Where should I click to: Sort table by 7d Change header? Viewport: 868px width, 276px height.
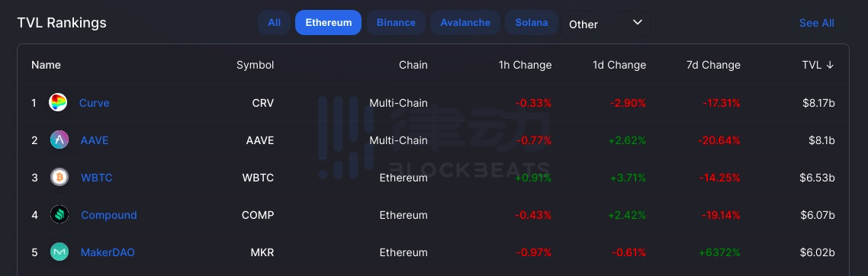(x=713, y=66)
